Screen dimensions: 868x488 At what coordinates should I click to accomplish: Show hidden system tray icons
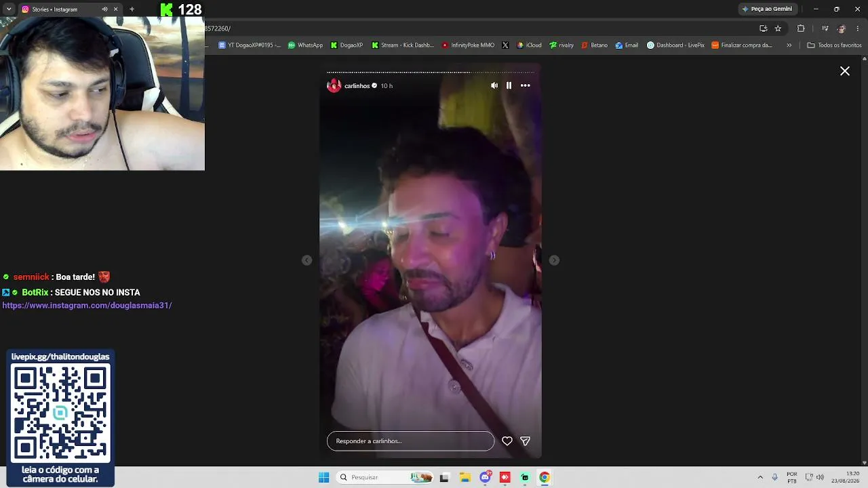click(x=760, y=477)
